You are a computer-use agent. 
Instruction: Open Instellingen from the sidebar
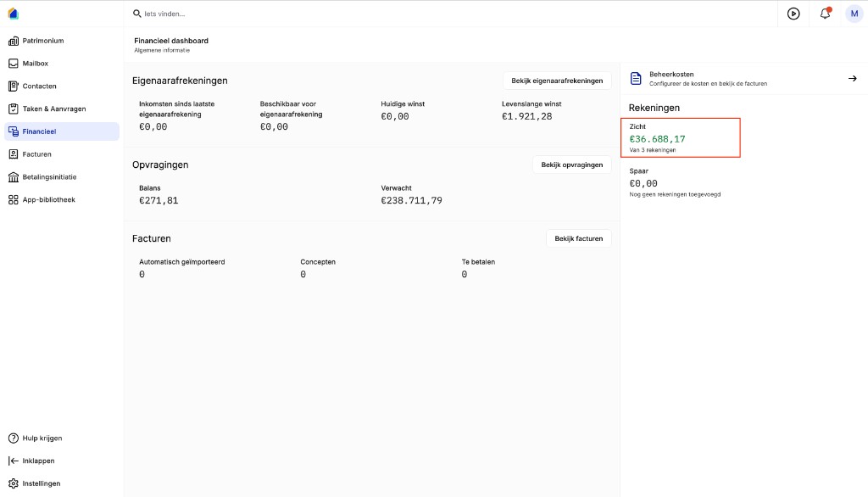[x=61, y=483]
